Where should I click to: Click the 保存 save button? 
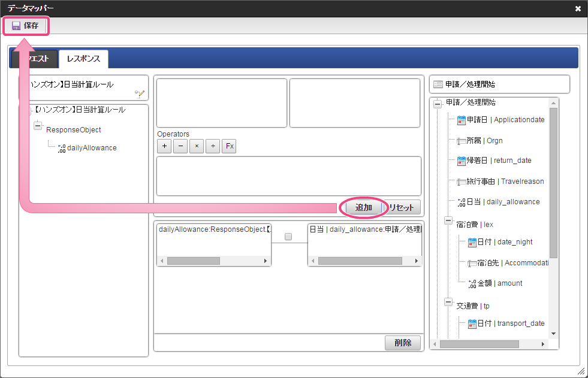tap(26, 26)
